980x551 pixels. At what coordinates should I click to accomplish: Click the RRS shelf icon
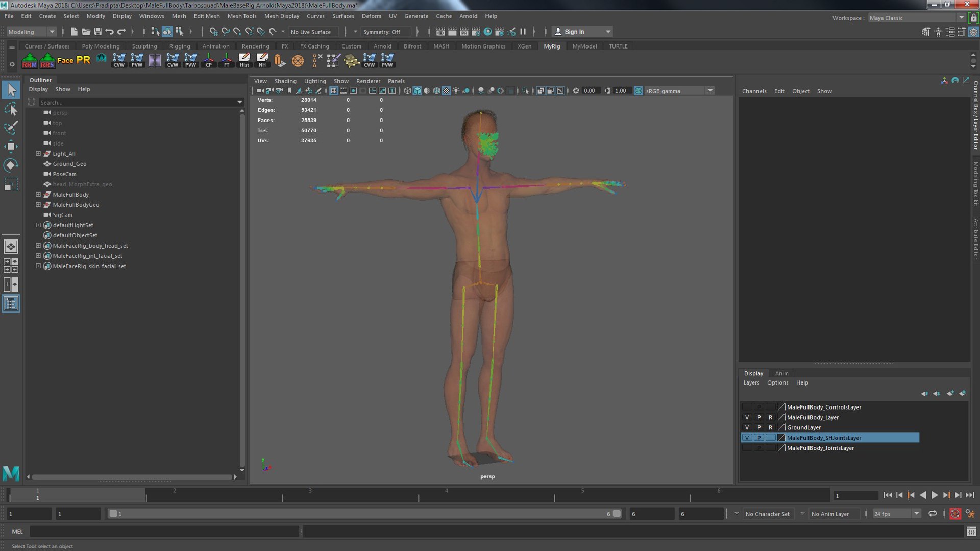point(47,60)
